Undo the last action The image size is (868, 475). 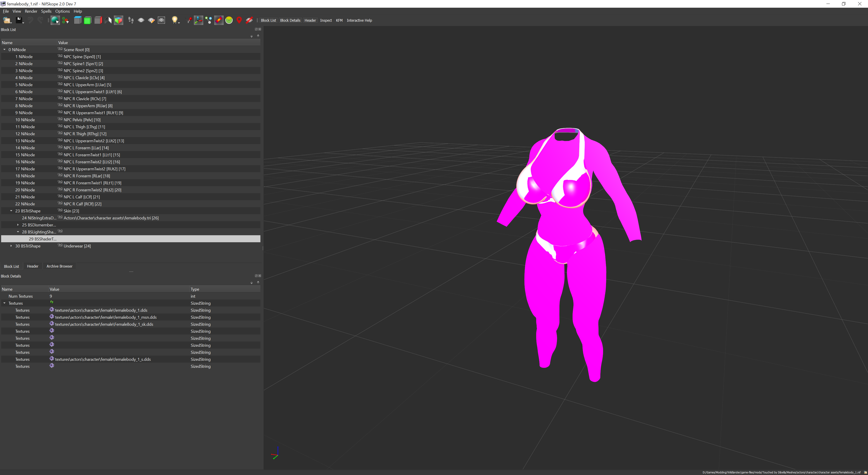[x=30, y=20]
